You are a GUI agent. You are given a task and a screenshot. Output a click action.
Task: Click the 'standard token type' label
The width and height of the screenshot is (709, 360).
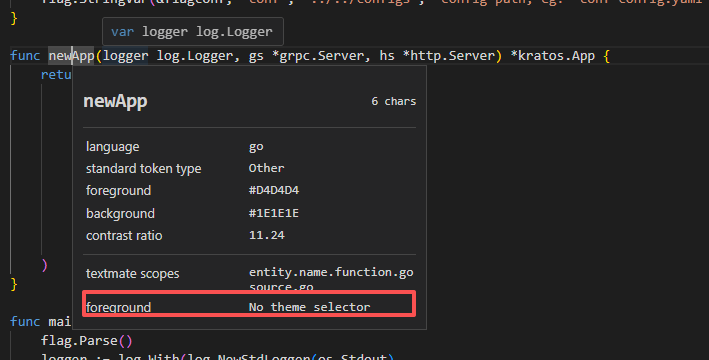pyautogui.click(x=143, y=169)
